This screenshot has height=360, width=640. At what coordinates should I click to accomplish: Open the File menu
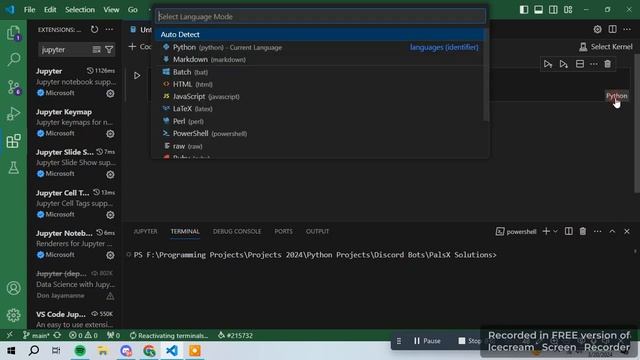pos(29,9)
